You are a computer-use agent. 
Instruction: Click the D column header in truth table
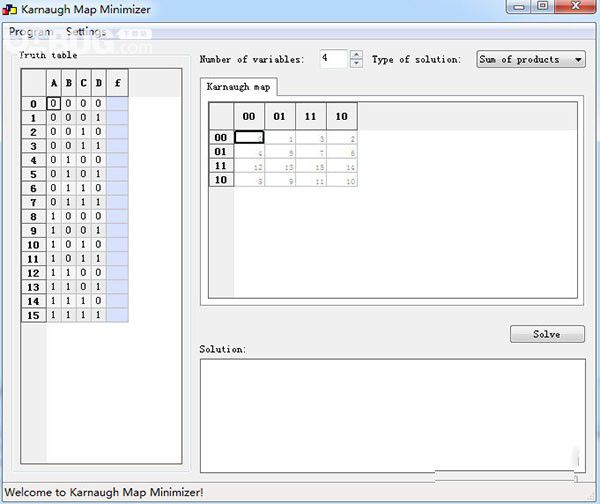coord(98,83)
